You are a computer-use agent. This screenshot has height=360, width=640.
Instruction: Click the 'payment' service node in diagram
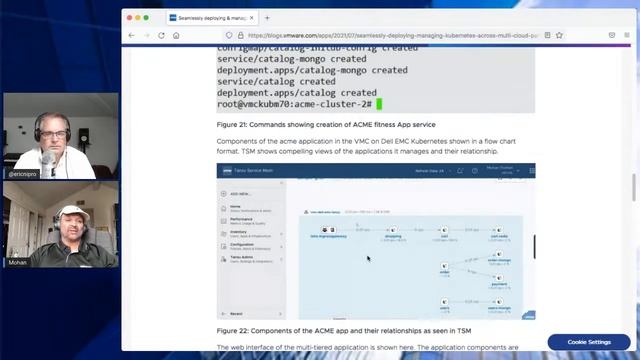[499, 280]
